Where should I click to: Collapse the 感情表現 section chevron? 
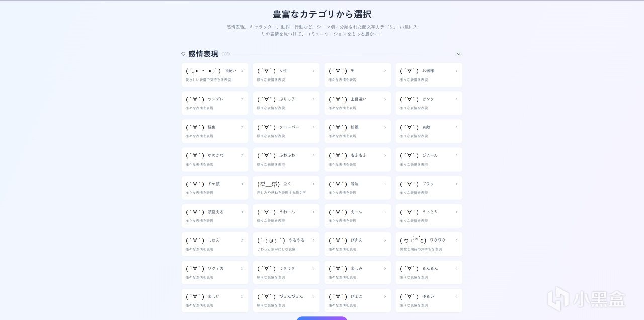[458, 54]
